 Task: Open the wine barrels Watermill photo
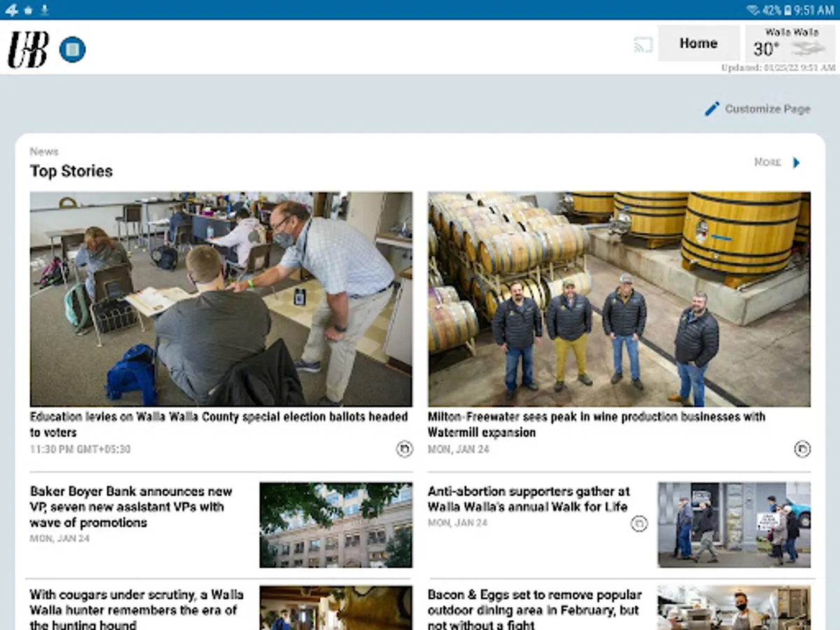click(619, 299)
